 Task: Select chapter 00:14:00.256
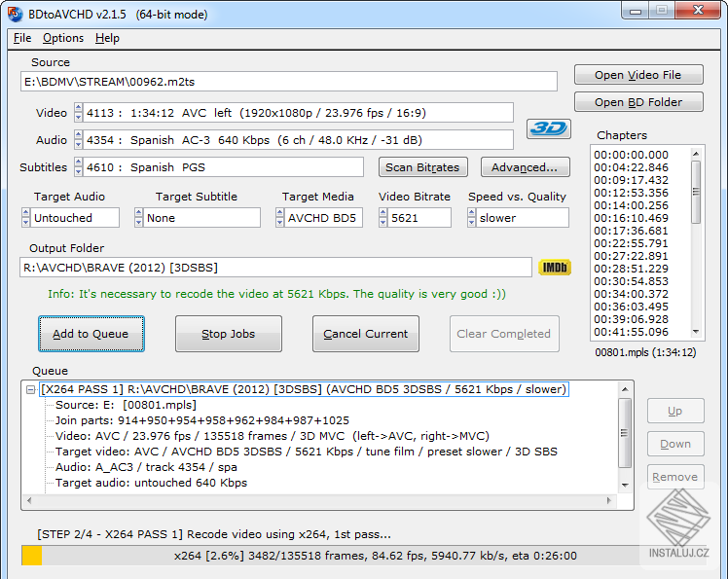point(631,205)
